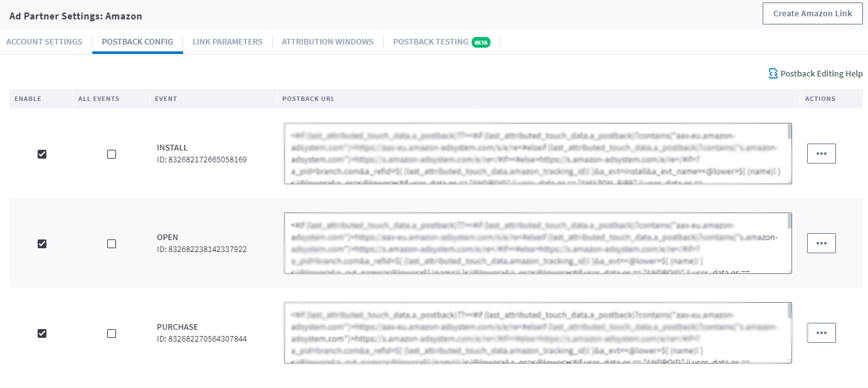868x388 pixels.
Task: Click inside the OPEN postback URL field
Action: 537,243
